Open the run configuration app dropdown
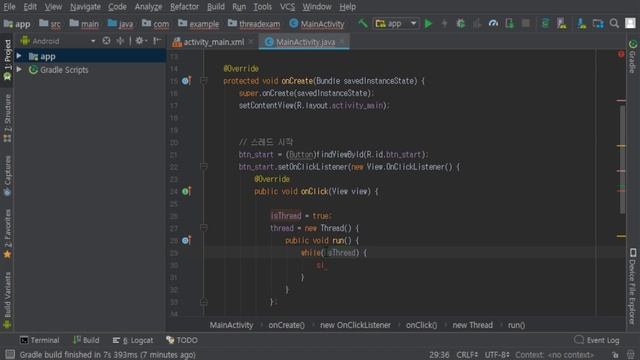The image size is (640, 360). 396,24
